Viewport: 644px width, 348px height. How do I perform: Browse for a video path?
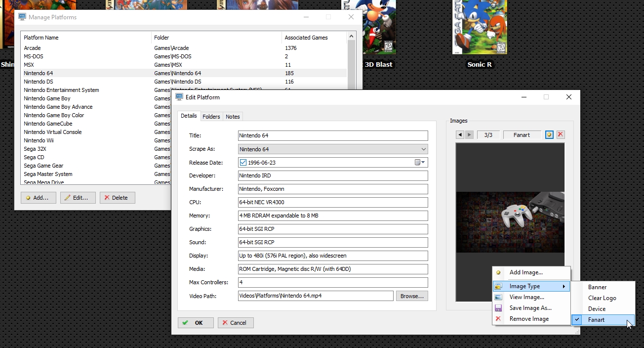tap(412, 296)
